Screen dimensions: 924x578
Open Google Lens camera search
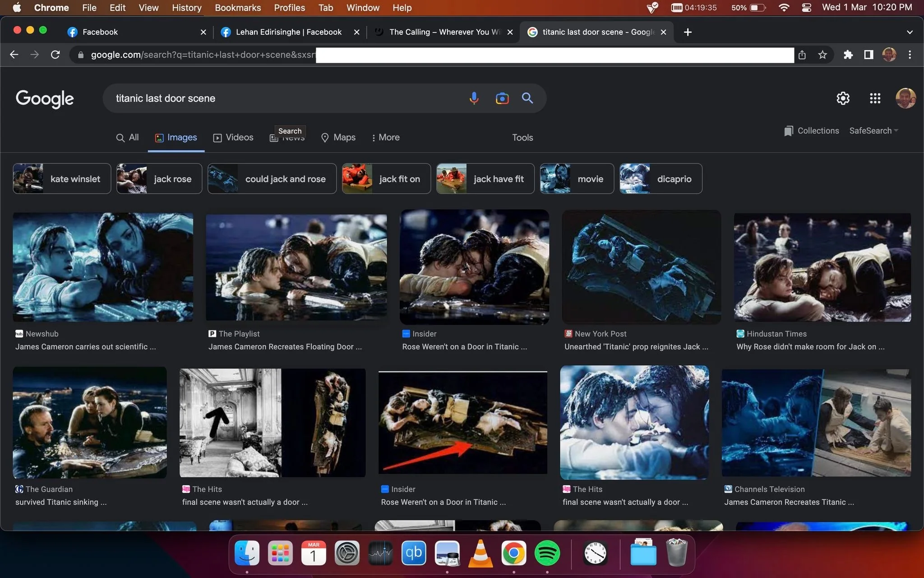point(502,98)
